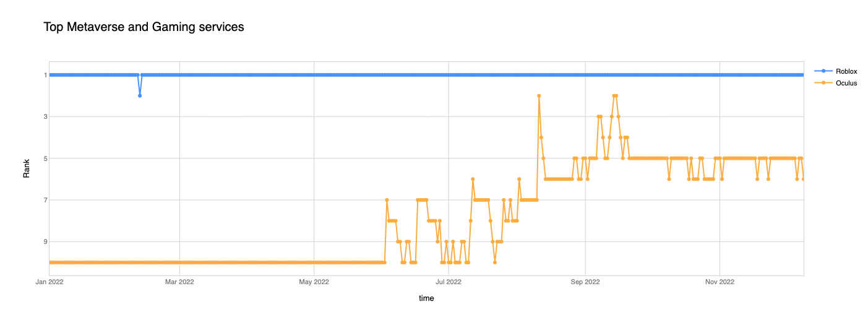Click the Oculus first rise to rank 7

click(387, 200)
